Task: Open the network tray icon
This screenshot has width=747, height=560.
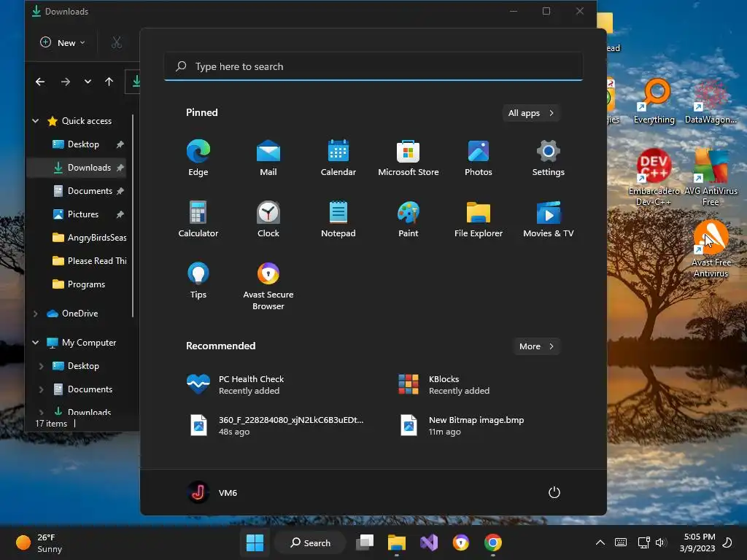Action: [643, 542]
